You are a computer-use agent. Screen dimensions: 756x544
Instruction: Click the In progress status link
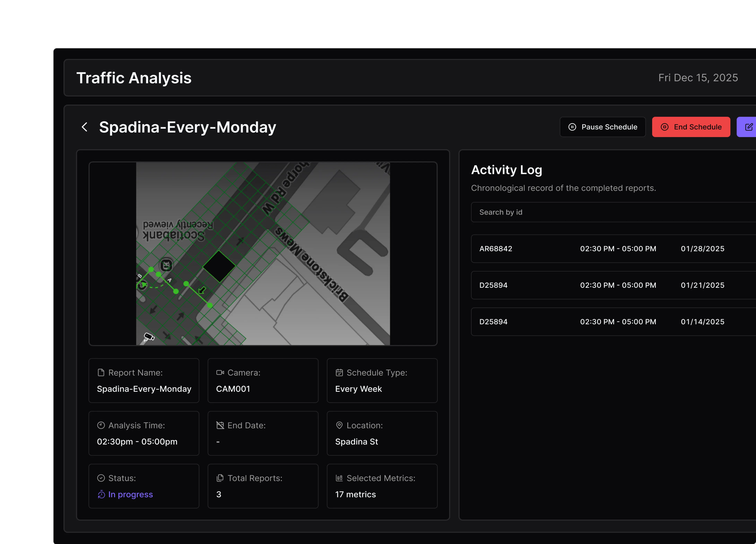click(x=130, y=494)
